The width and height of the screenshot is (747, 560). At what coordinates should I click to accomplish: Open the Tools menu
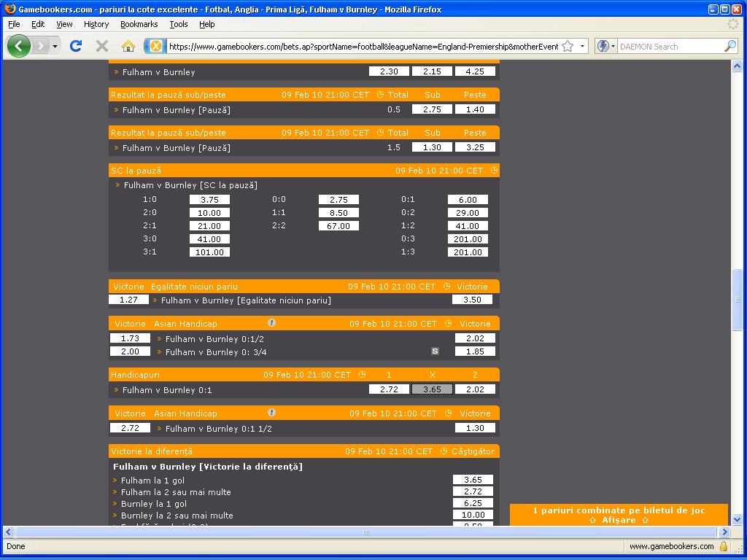179,24
